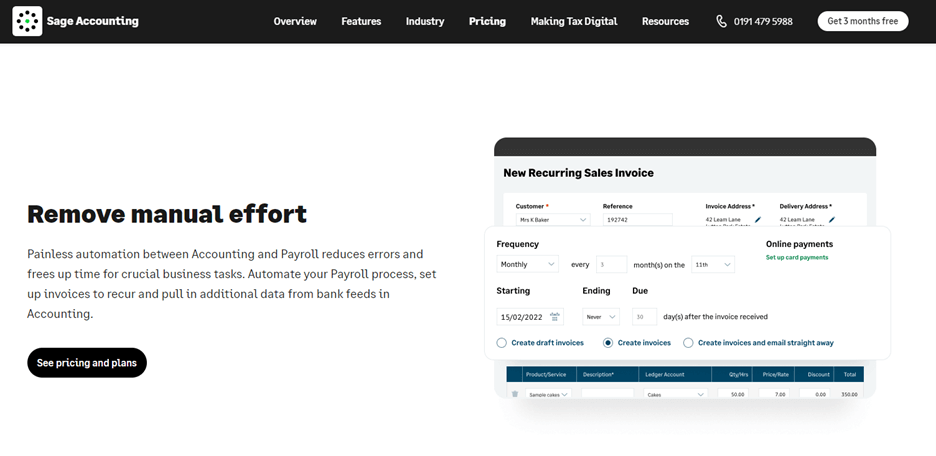This screenshot has width=936, height=456.
Task: Click the Reference field showing 192742
Action: tap(638, 220)
